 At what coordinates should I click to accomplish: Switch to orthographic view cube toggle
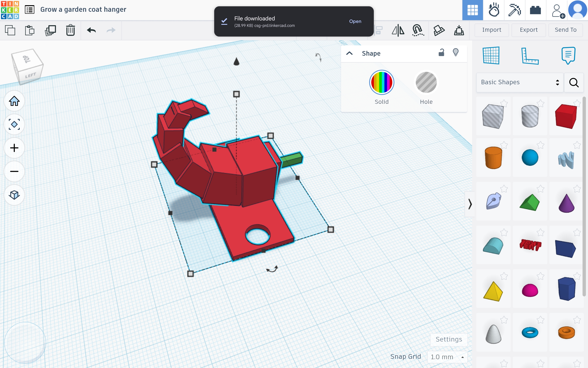(x=14, y=195)
